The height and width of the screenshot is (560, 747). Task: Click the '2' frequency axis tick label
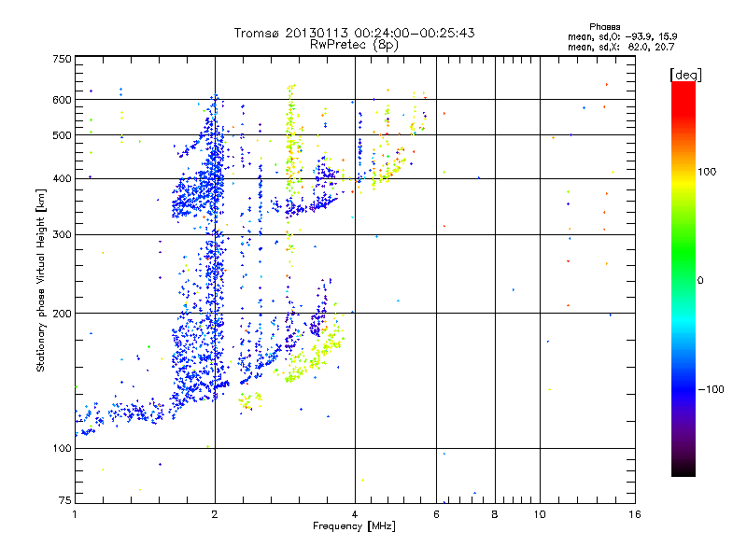pos(215,514)
